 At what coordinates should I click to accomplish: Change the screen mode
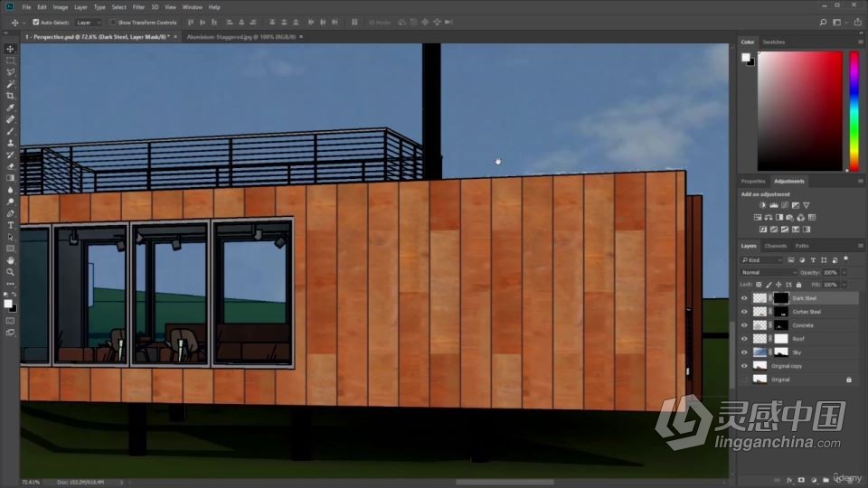tap(10, 333)
